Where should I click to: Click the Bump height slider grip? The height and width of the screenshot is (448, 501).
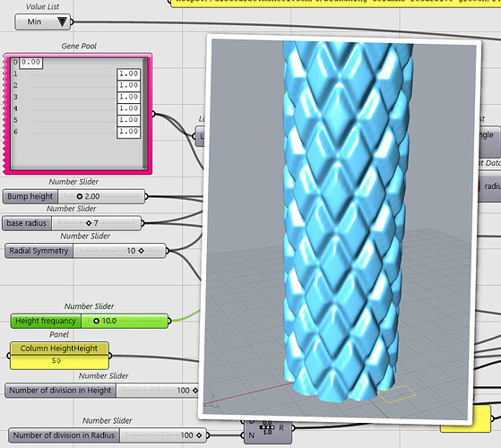80,196
